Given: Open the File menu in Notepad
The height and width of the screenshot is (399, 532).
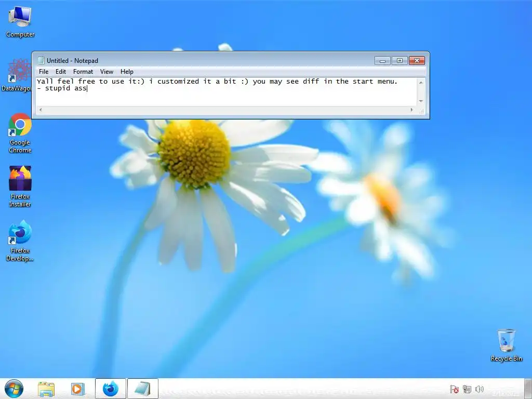Looking at the screenshot, I should tap(44, 72).
